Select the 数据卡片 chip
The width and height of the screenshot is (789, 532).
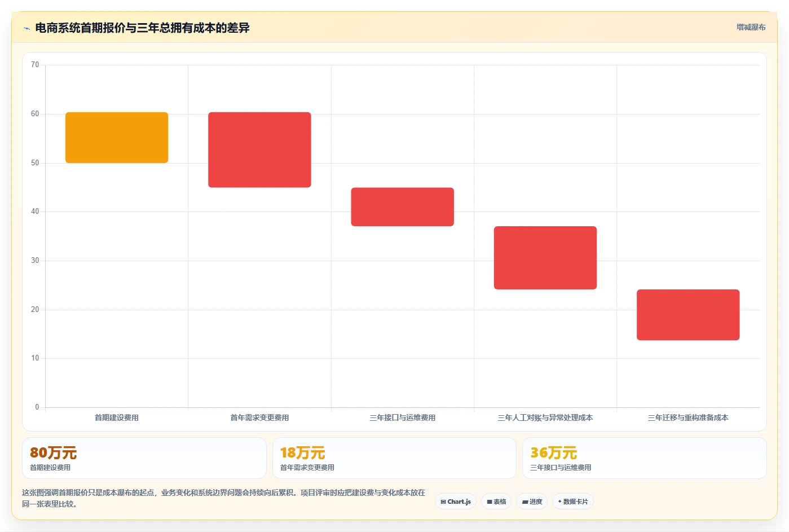coord(573,502)
